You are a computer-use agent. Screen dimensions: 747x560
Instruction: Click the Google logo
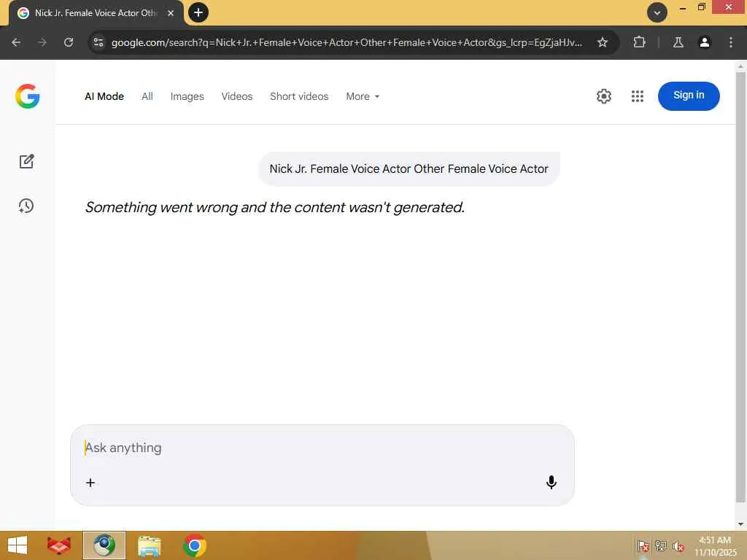tap(28, 96)
